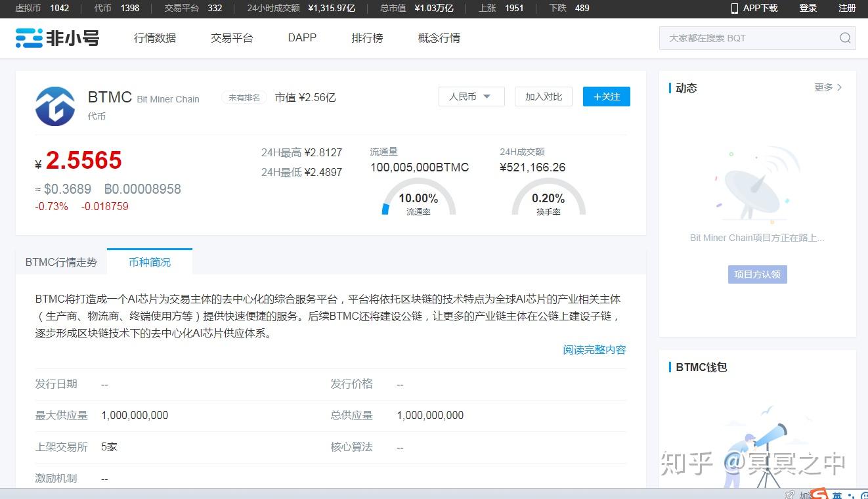Open the 排行榜 navigation menu

tap(366, 37)
